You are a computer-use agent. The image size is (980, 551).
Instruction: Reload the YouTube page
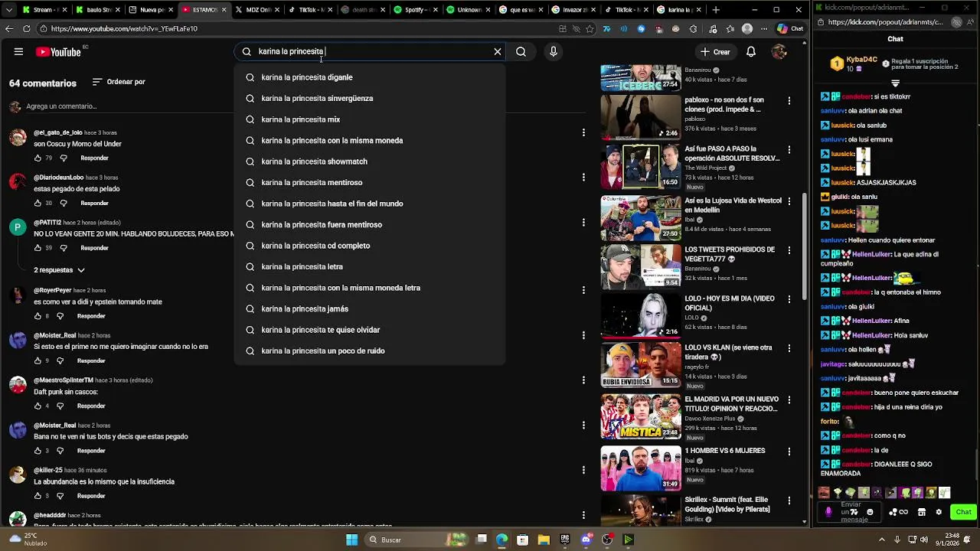click(x=26, y=29)
